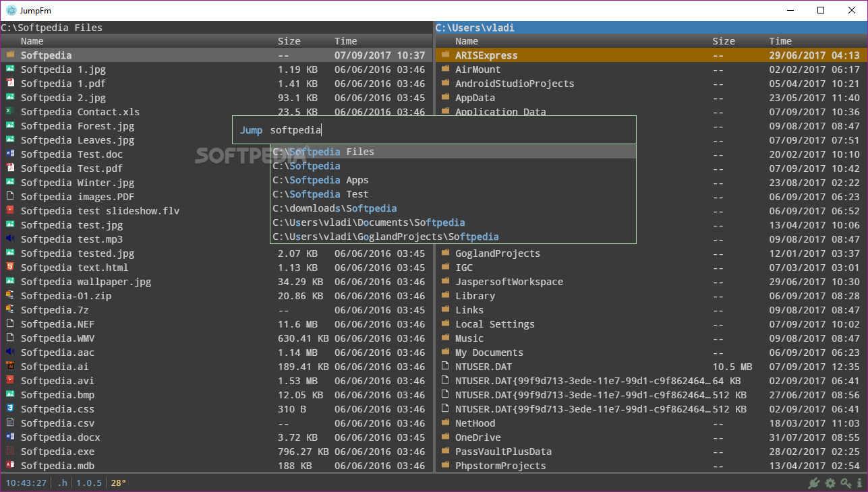This screenshot has width=868, height=492.
Task: Click the folder icon of the Softpedia folder
Action: [x=10, y=55]
